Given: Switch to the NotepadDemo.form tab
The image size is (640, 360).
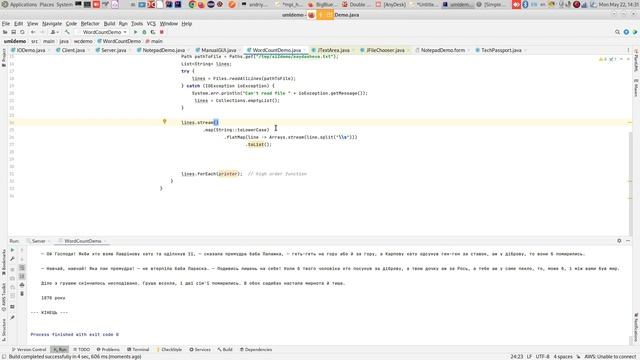Looking at the screenshot, I should point(442,50).
